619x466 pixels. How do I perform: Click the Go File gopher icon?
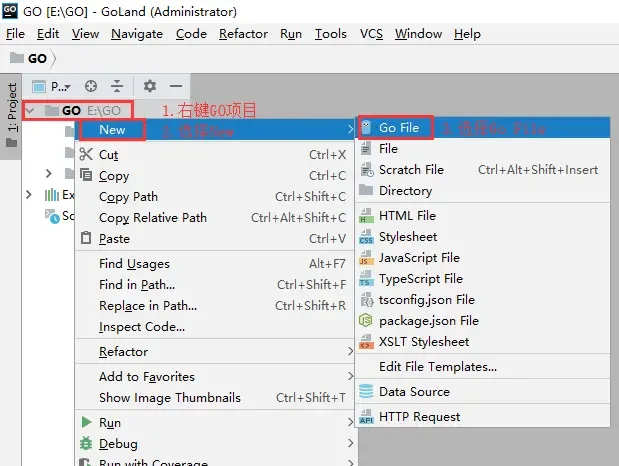[x=366, y=127]
